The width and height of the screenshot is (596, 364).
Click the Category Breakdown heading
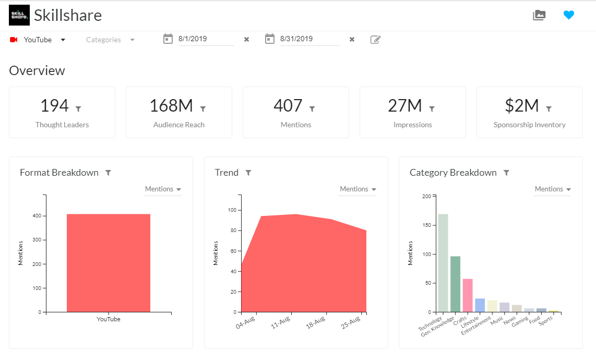point(453,173)
